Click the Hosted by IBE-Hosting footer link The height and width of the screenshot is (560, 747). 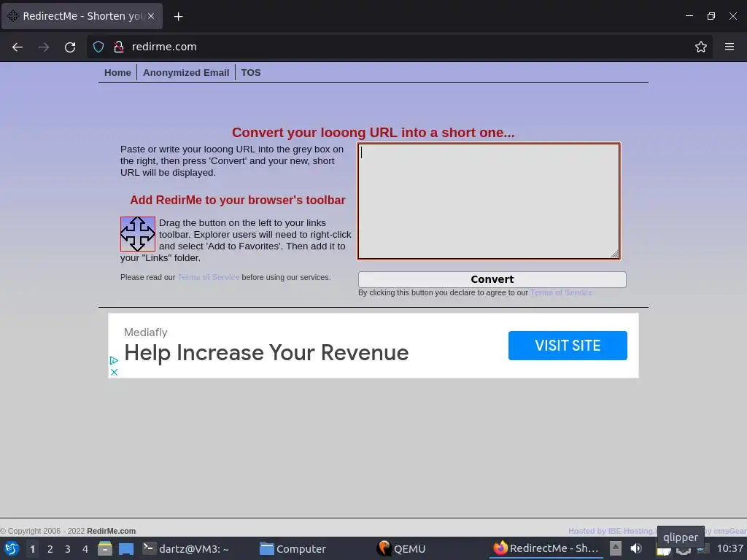612,531
